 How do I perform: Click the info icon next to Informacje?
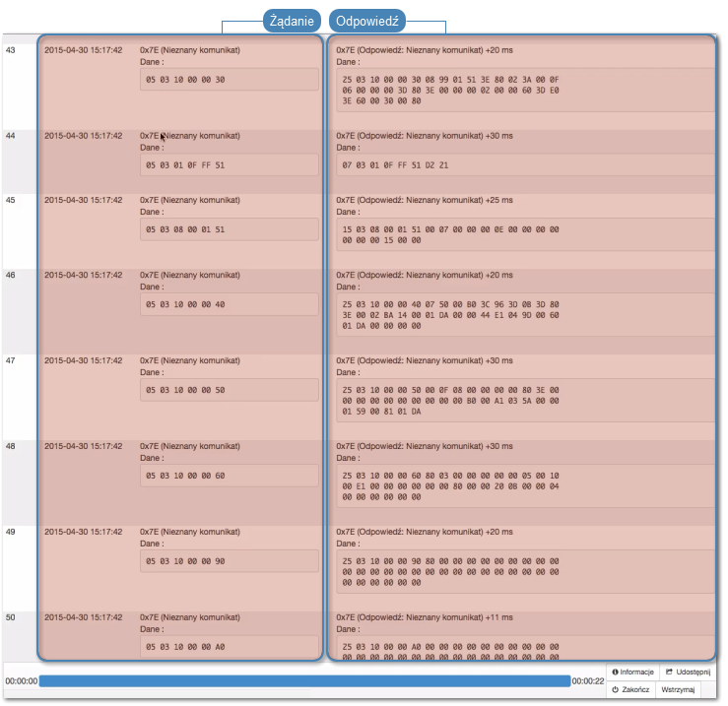click(615, 672)
